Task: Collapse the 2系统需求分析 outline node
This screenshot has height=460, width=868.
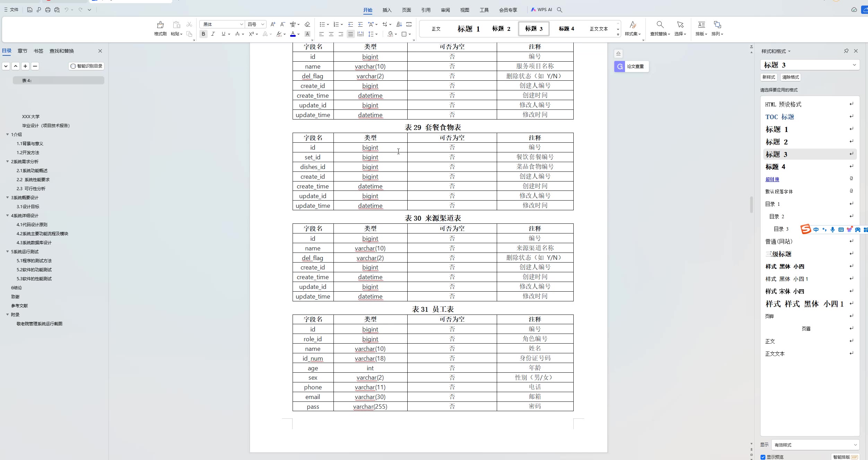Action: pyautogui.click(x=8, y=161)
